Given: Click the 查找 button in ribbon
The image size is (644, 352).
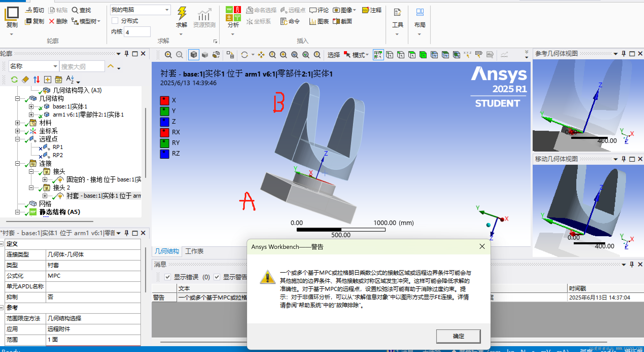Looking at the screenshot, I should click(81, 10).
